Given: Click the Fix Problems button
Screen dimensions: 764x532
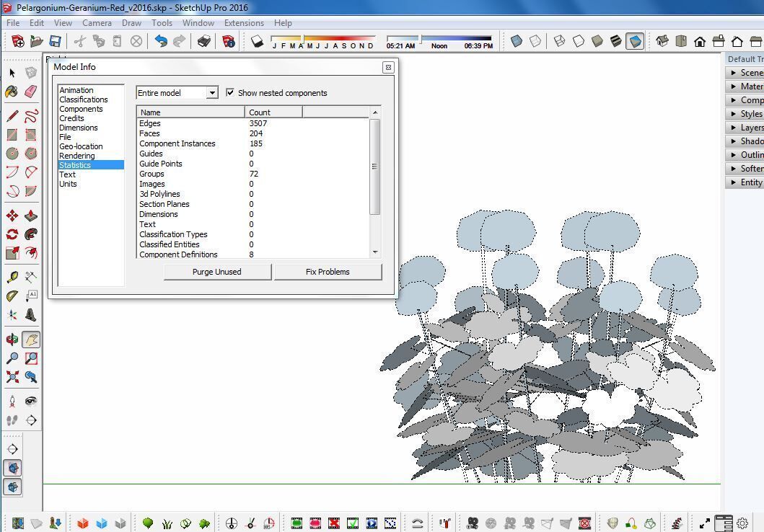Looking at the screenshot, I should click(x=328, y=272).
